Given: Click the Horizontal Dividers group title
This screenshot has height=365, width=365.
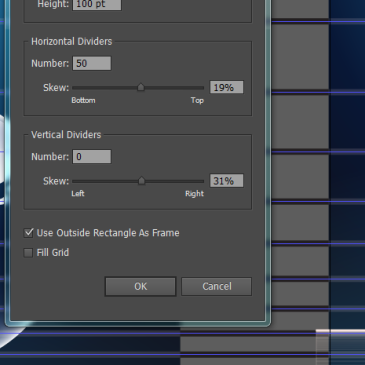Looking at the screenshot, I should [x=72, y=41].
